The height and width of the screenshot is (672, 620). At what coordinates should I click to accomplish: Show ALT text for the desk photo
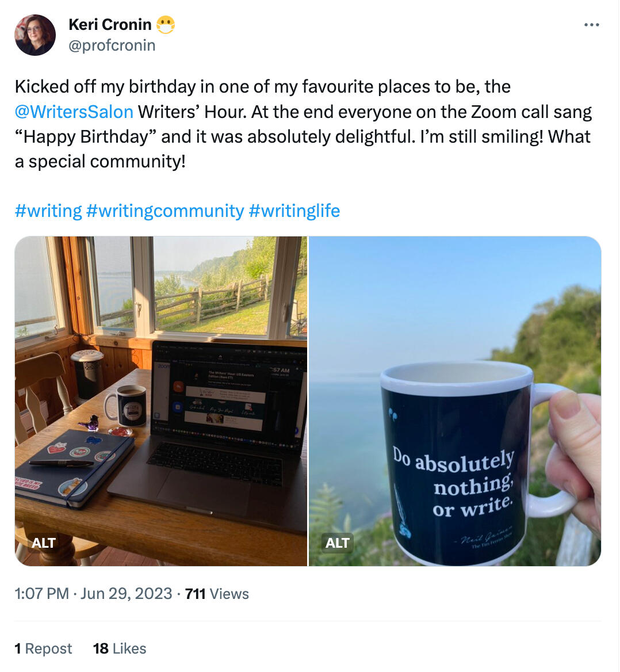(x=44, y=543)
